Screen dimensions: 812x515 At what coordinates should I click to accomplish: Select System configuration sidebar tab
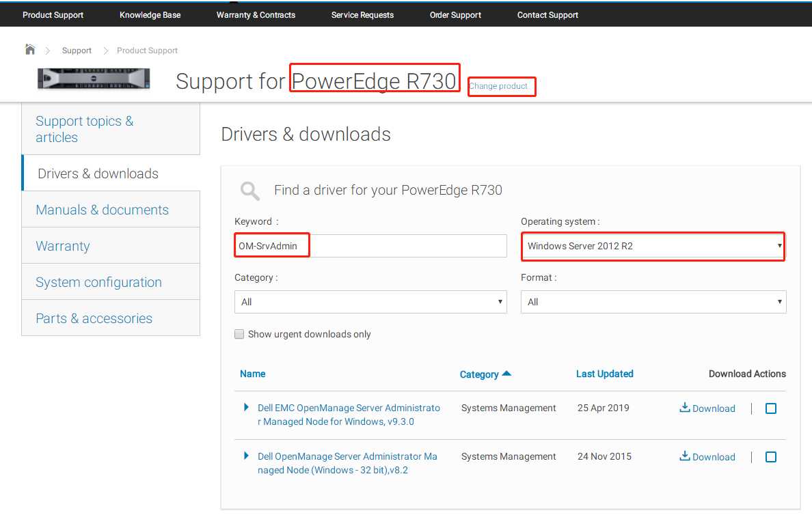click(x=111, y=282)
